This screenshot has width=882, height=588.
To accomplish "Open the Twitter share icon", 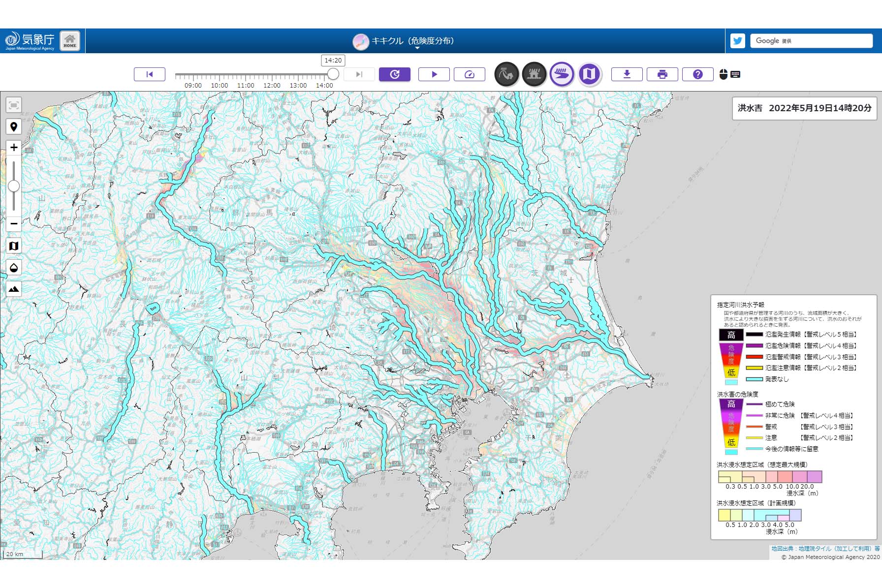I will click(x=737, y=41).
